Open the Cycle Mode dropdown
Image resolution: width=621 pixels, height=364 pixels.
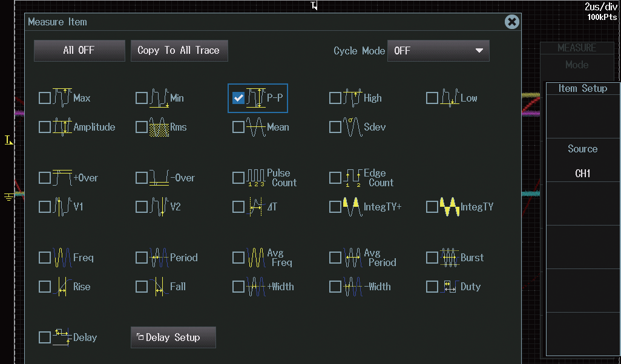pyautogui.click(x=438, y=51)
